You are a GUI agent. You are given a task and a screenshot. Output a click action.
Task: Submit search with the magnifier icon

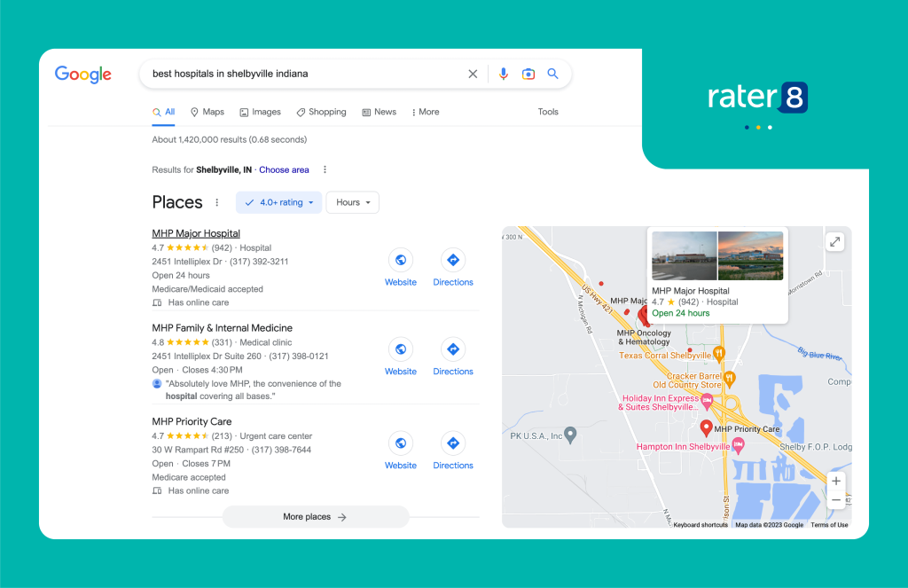(552, 74)
